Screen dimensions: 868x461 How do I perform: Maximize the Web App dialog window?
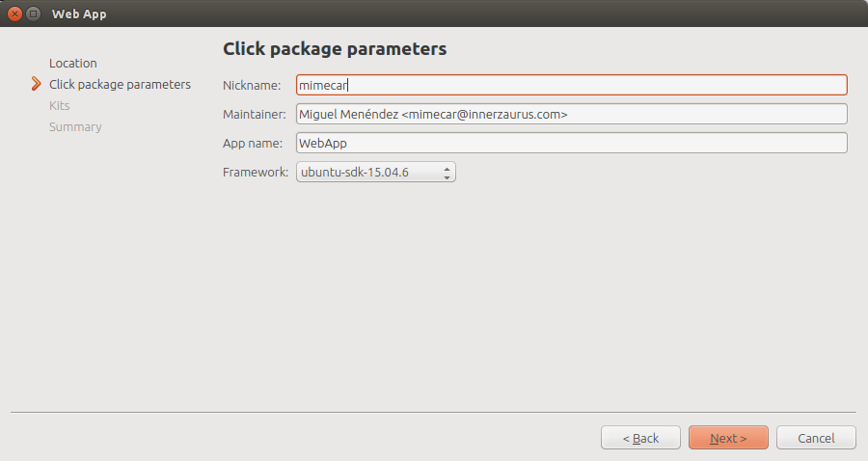tap(33, 14)
